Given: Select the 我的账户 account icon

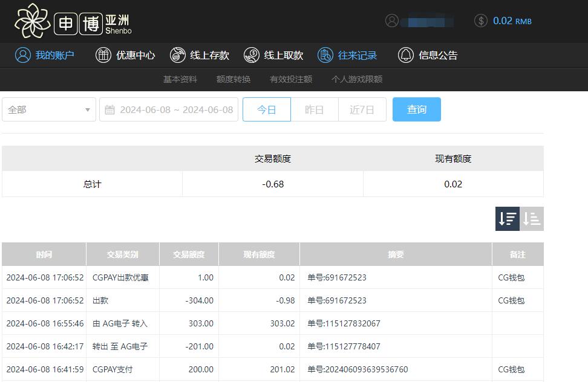Looking at the screenshot, I should pos(22,55).
